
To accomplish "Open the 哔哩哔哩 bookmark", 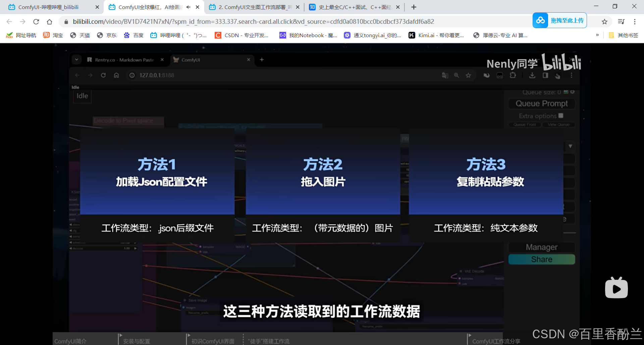I will [x=178, y=35].
